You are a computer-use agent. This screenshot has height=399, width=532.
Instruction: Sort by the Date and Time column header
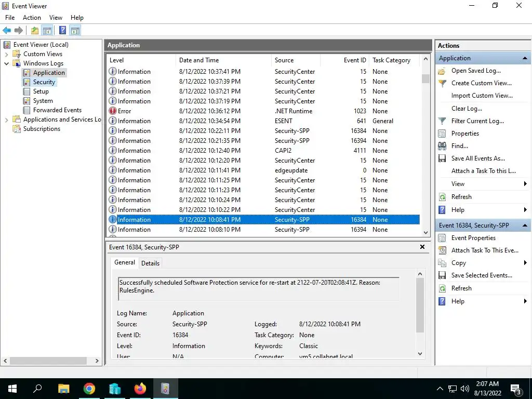point(223,60)
